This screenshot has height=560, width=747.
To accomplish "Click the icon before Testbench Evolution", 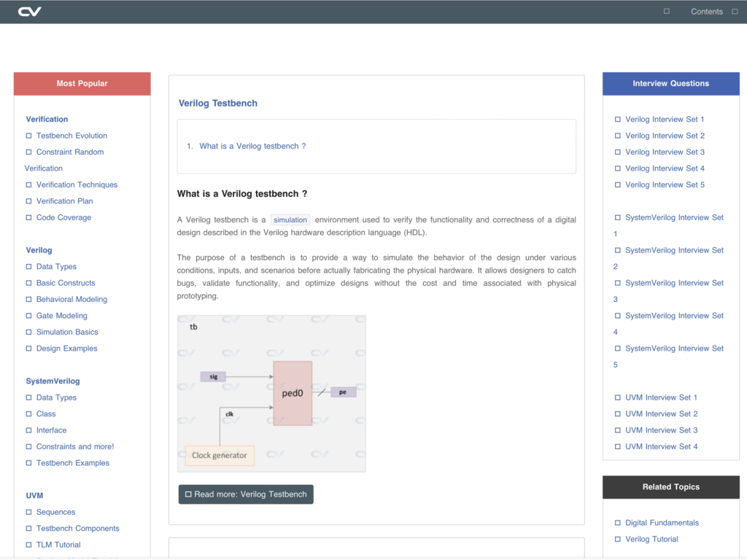I will [29, 136].
